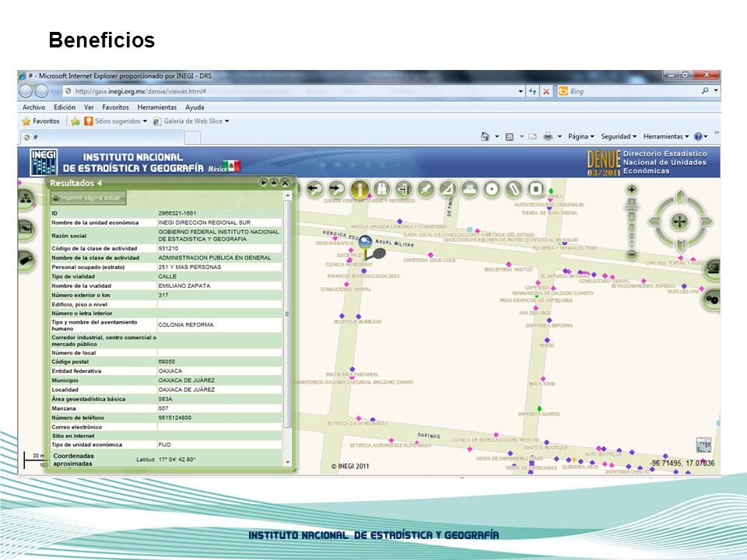The height and width of the screenshot is (560, 747).
Task: Pan the map left with compass arrow
Action: pos(654,222)
